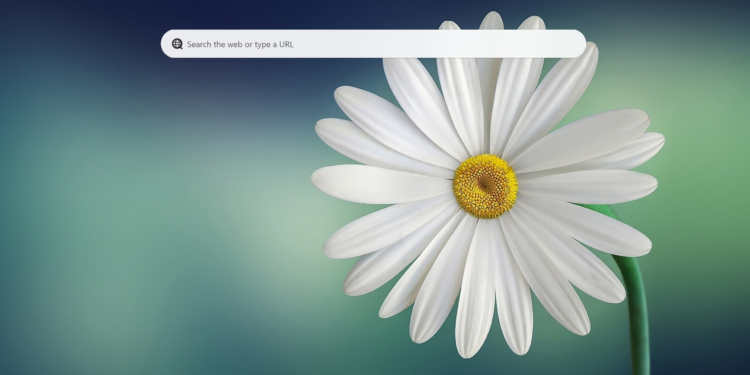Screen dimensions: 750x375
Task: Click the web search globe icon
Action: [x=177, y=44]
